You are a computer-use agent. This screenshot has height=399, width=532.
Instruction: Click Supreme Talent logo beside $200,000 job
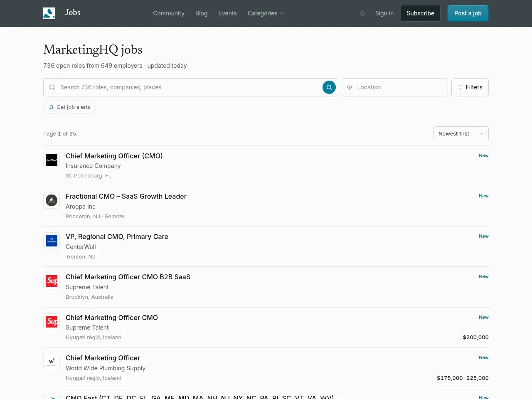coord(52,322)
